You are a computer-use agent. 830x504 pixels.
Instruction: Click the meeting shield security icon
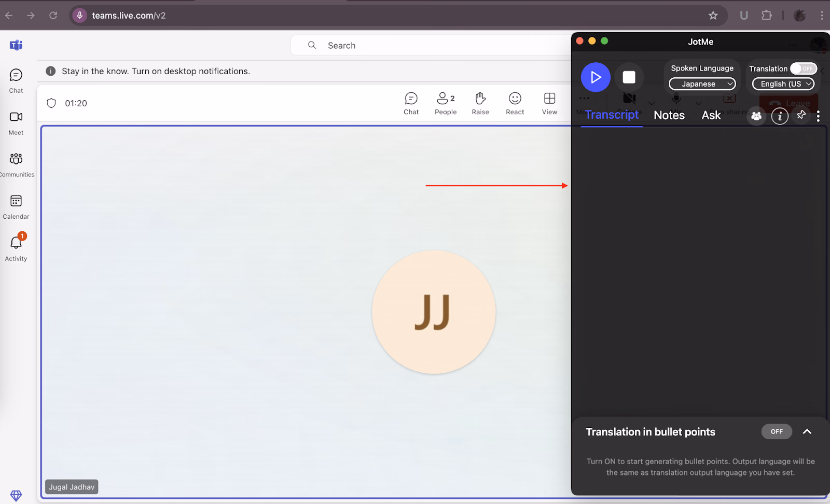click(x=51, y=103)
